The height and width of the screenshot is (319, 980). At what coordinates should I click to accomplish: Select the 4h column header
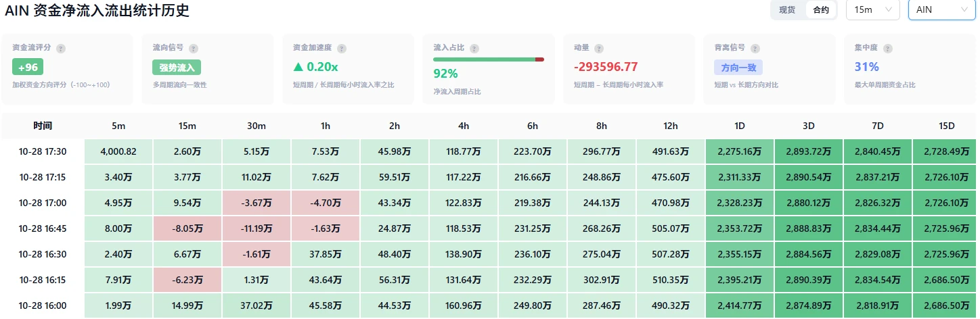click(464, 126)
